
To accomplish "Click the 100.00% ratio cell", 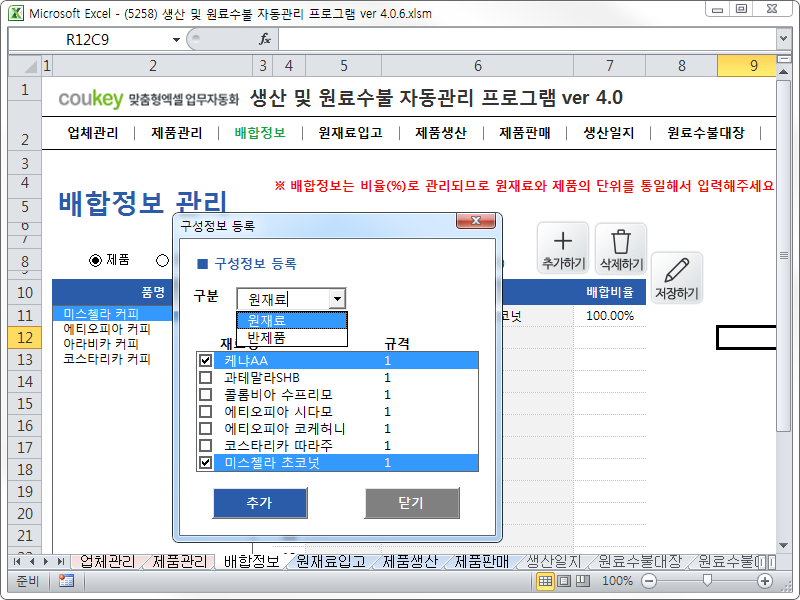I will point(610,316).
